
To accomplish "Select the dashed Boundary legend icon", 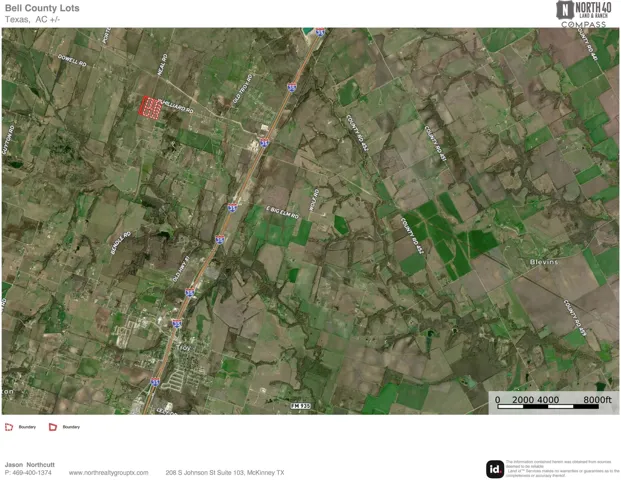I will pyautogui.click(x=9, y=427).
